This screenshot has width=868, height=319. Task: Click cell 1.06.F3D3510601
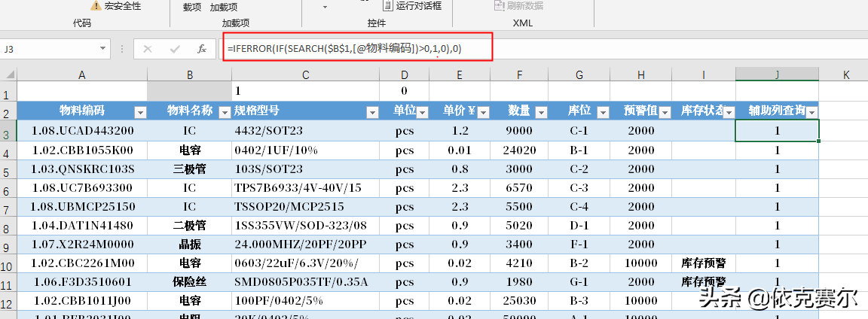(x=82, y=281)
